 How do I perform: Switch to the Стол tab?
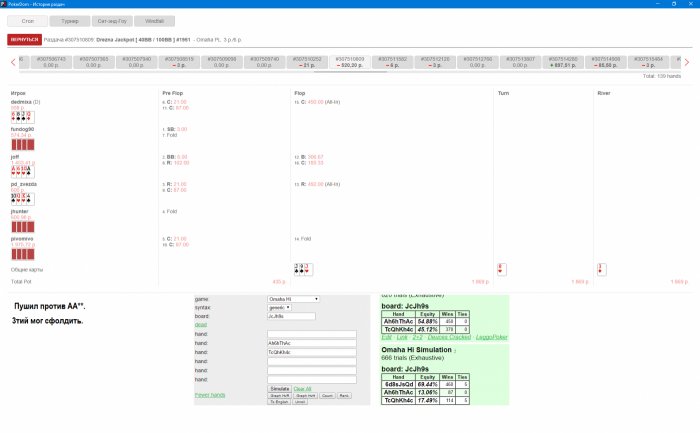[28, 21]
